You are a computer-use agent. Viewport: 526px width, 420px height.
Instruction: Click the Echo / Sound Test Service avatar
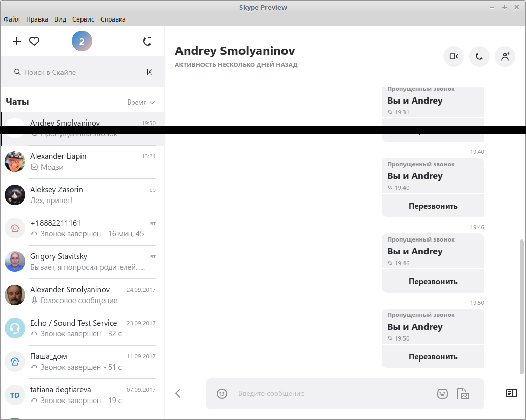15,328
